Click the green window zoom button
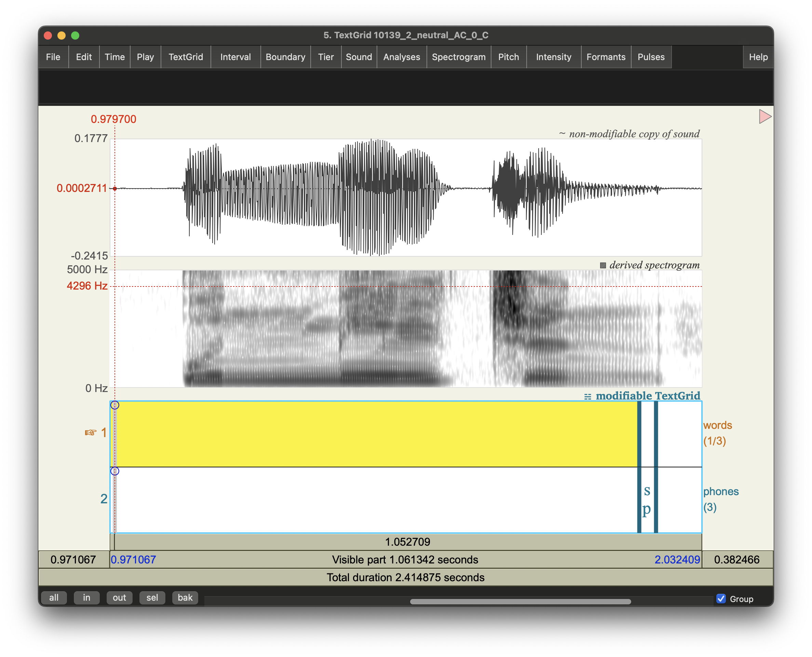The height and width of the screenshot is (657, 812). point(76,36)
